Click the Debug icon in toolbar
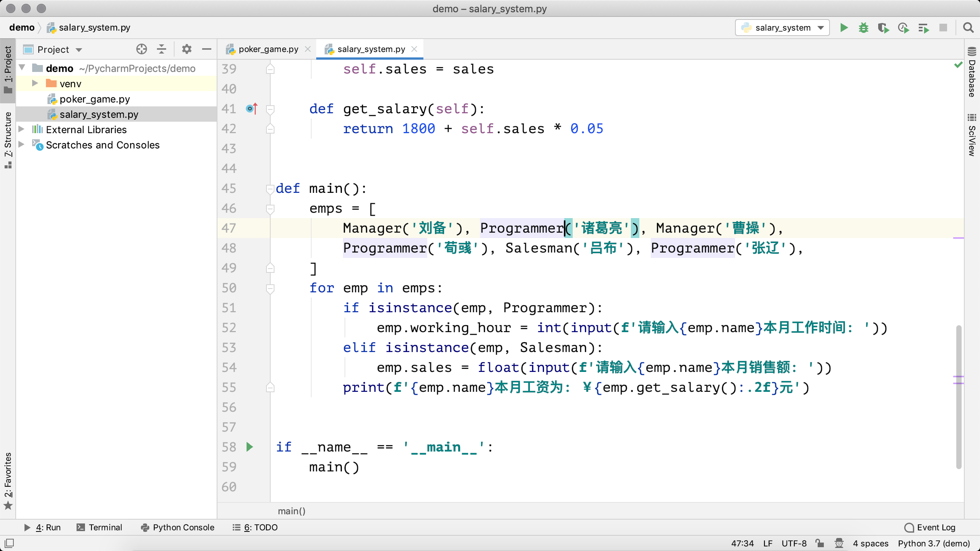980x551 pixels. click(864, 28)
